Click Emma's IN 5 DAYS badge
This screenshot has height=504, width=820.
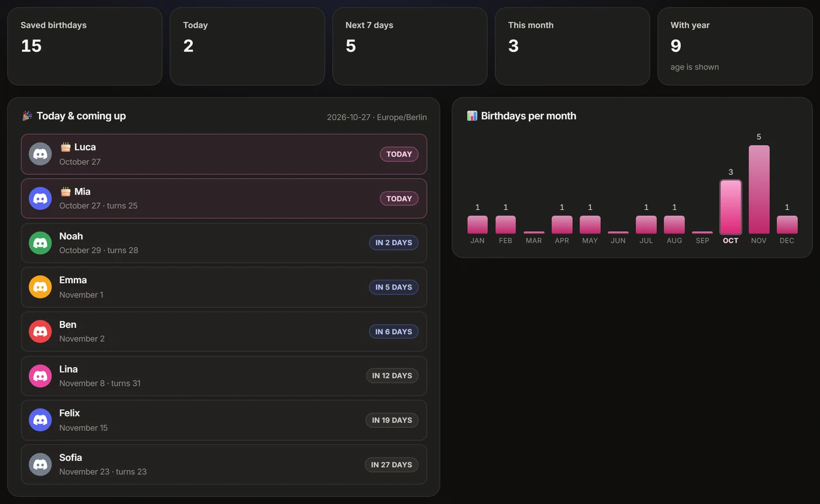coord(394,287)
